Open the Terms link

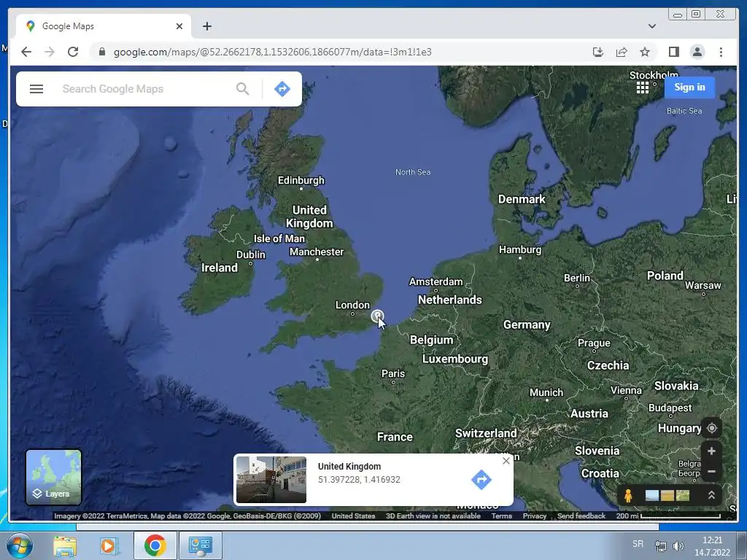(502, 516)
